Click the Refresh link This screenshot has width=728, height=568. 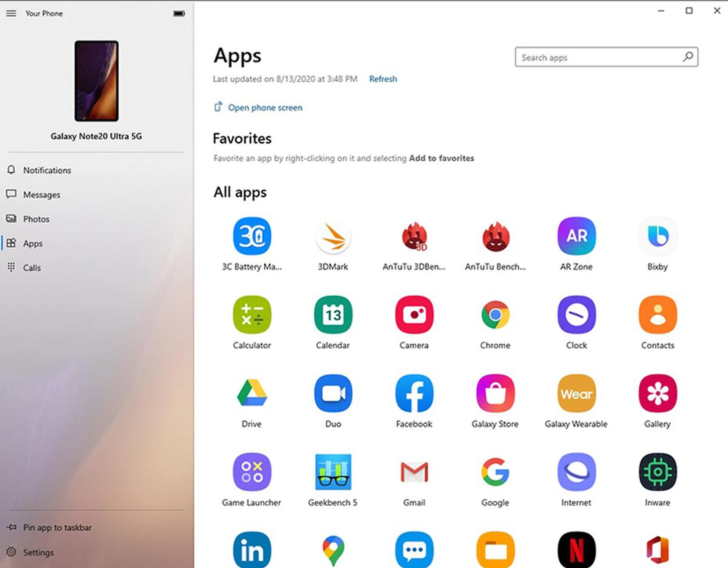pyautogui.click(x=383, y=79)
